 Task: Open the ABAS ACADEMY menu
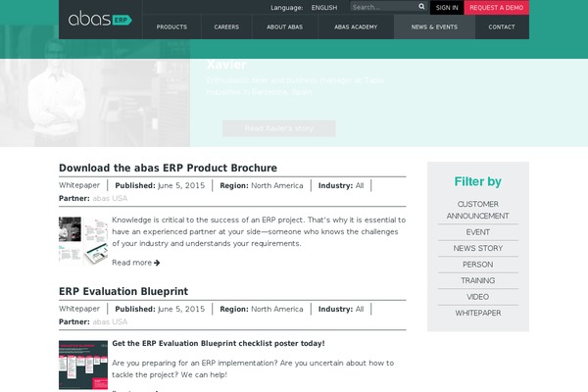pos(356,27)
